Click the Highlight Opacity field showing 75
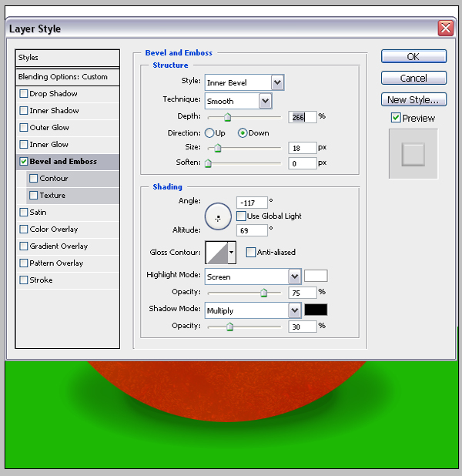Viewport: 462px width, 476px height. [303, 293]
